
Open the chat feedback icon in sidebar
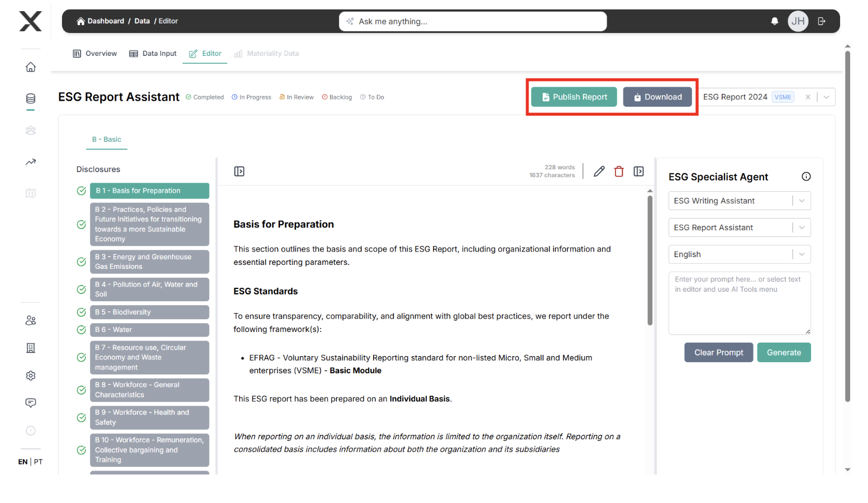pyautogui.click(x=31, y=403)
